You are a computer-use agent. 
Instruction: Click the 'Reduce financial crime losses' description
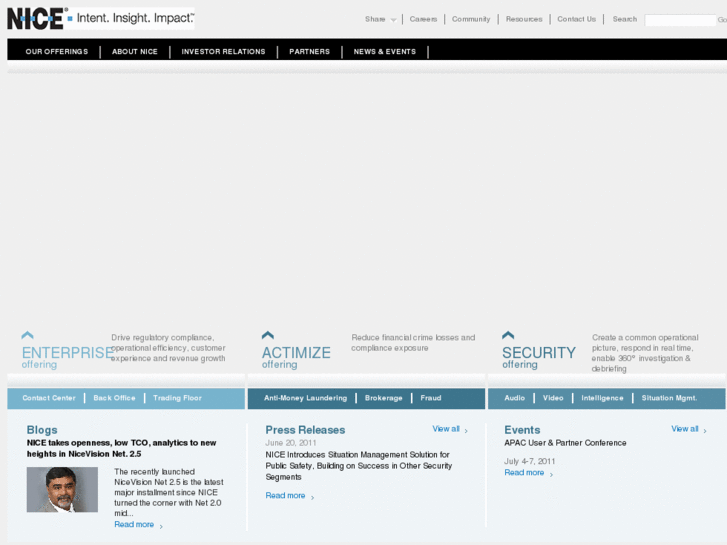pyautogui.click(x=413, y=343)
